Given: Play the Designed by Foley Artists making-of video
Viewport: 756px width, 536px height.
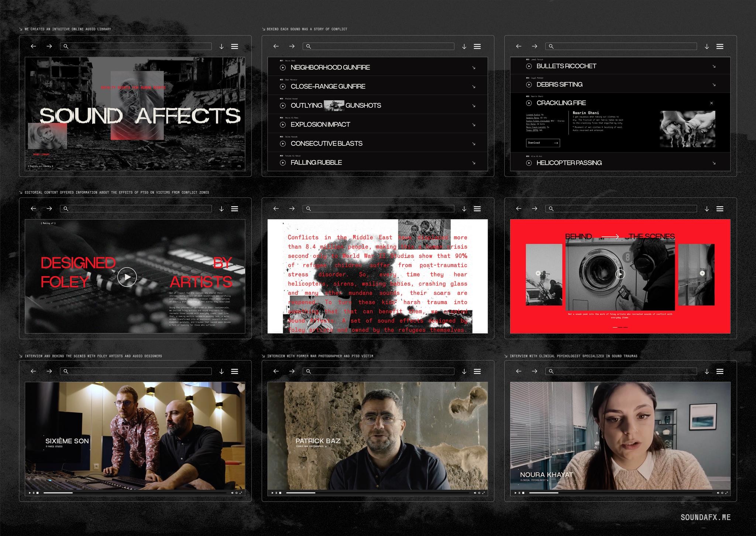Looking at the screenshot, I should pyautogui.click(x=127, y=276).
